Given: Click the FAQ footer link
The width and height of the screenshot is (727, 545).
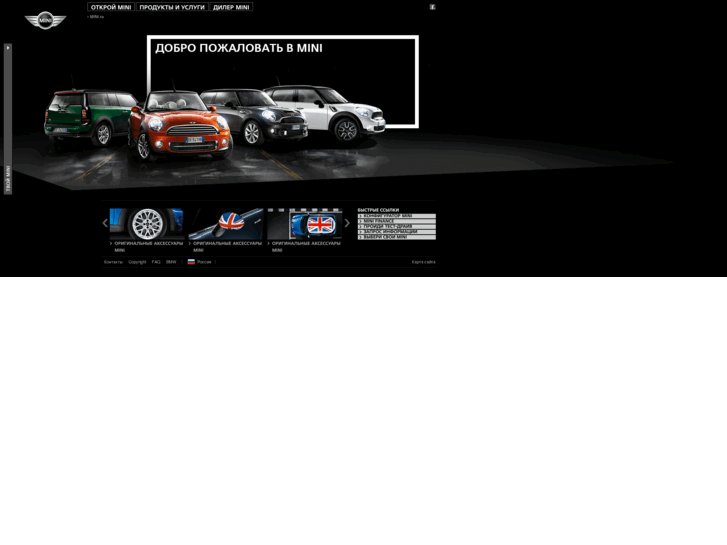Looking at the screenshot, I should pos(156,262).
